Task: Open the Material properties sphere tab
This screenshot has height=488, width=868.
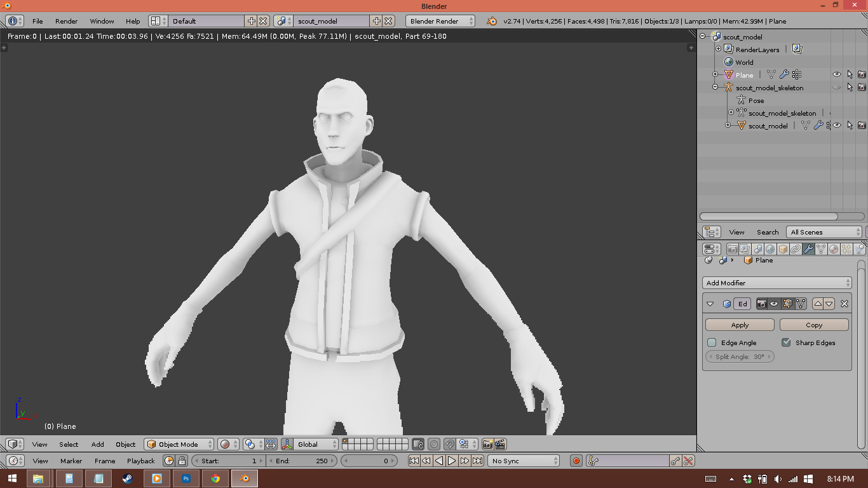Action: [834, 249]
